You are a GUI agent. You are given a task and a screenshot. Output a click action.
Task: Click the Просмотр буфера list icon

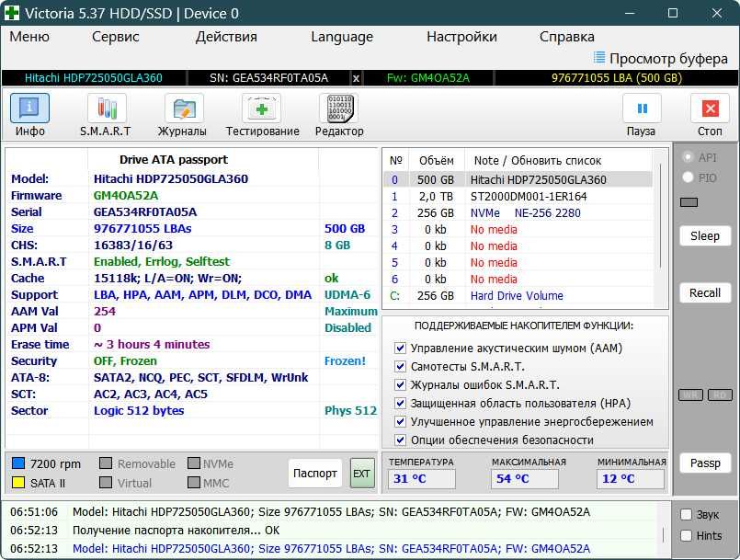[x=598, y=58]
